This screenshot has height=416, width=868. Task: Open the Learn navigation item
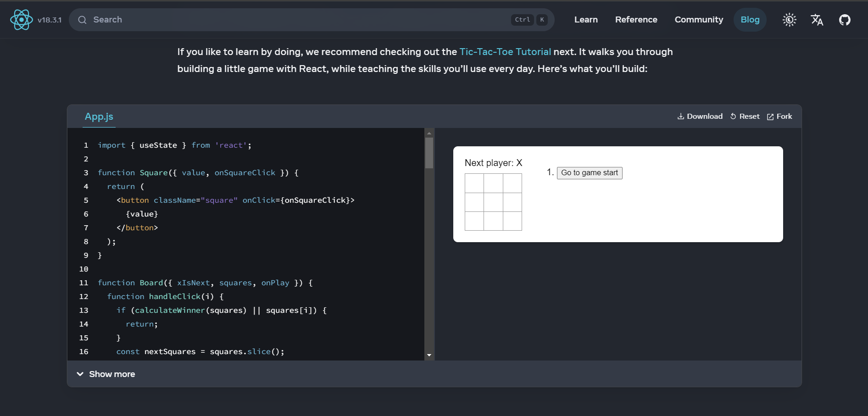(x=586, y=20)
